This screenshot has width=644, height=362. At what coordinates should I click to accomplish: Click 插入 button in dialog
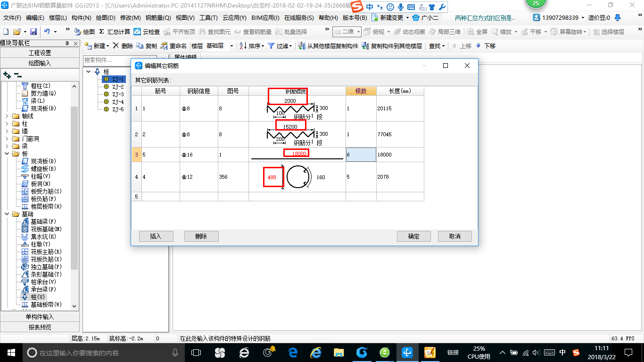[156, 236]
